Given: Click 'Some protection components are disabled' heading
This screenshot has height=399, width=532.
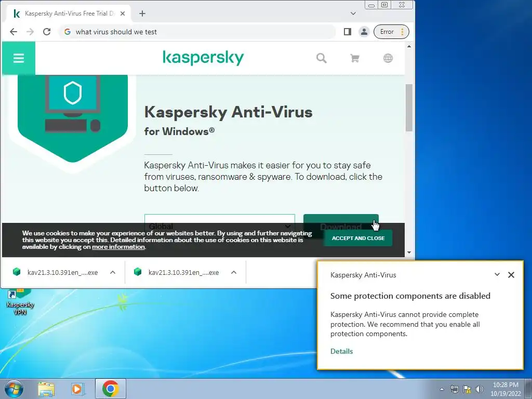Looking at the screenshot, I should pyautogui.click(x=410, y=296).
